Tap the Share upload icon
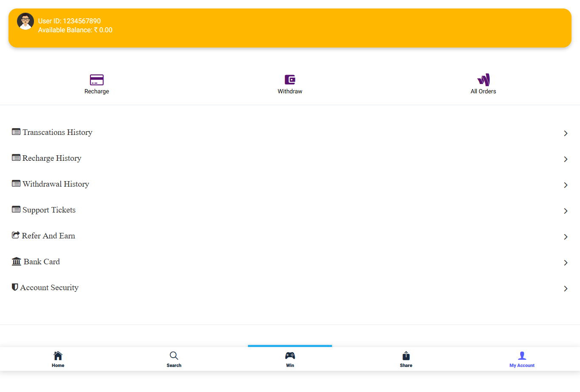The height and width of the screenshot is (392, 580). pyautogui.click(x=406, y=356)
